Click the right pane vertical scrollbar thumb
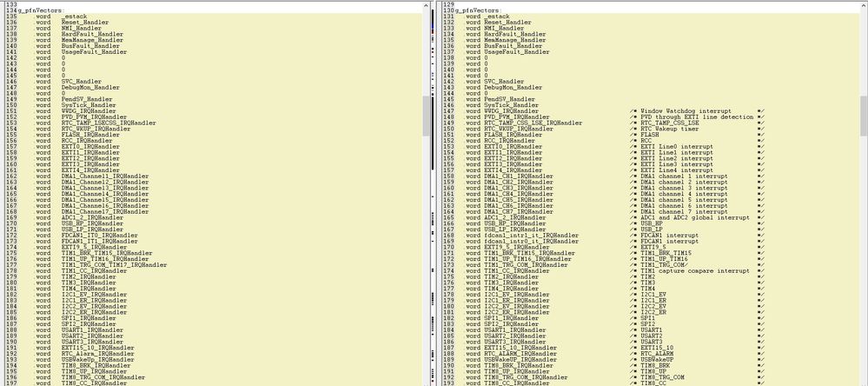This screenshot has width=868, height=386. (x=864, y=116)
